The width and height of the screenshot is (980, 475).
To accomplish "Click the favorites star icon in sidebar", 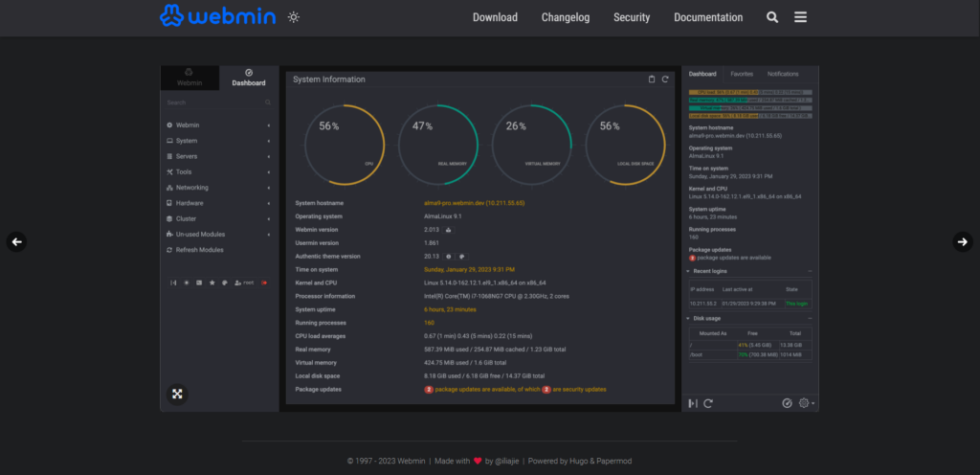I will pos(212,283).
